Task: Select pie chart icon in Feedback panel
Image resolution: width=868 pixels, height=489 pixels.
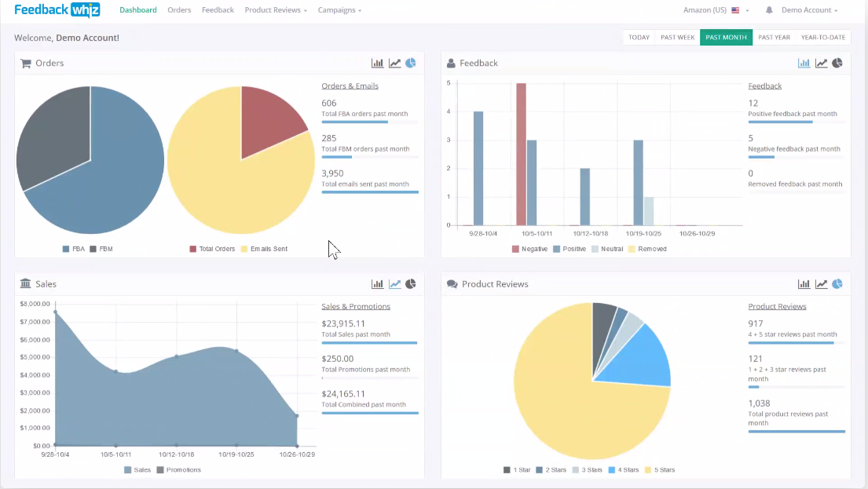Action: (837, 63)
